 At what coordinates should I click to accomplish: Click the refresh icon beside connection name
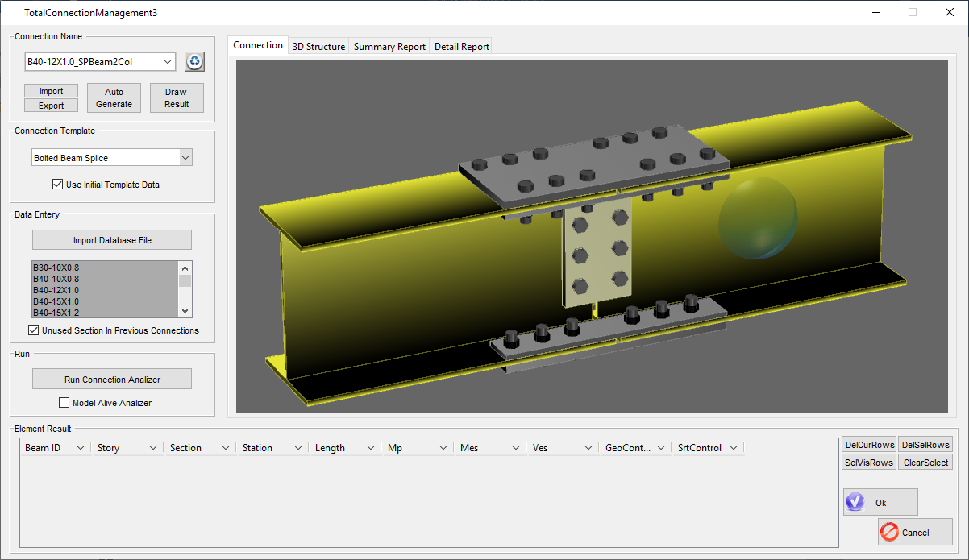[x=194, y=62]
